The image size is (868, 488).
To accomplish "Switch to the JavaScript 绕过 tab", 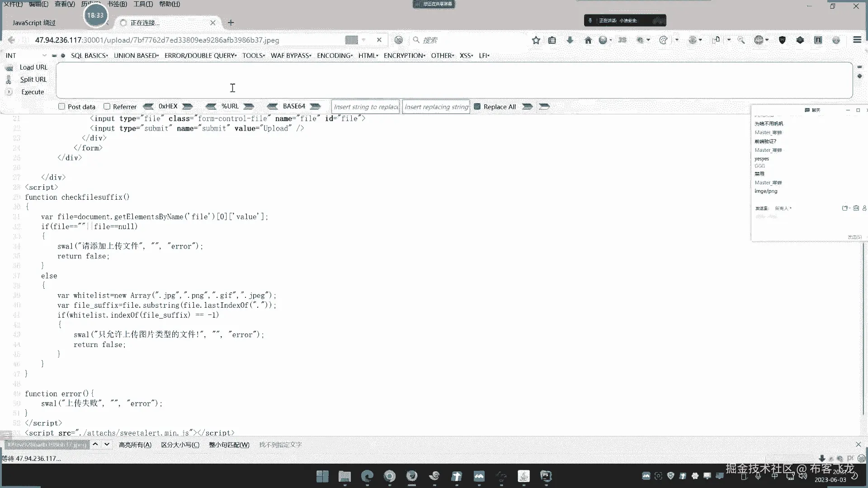I will (x=34, y=23).
